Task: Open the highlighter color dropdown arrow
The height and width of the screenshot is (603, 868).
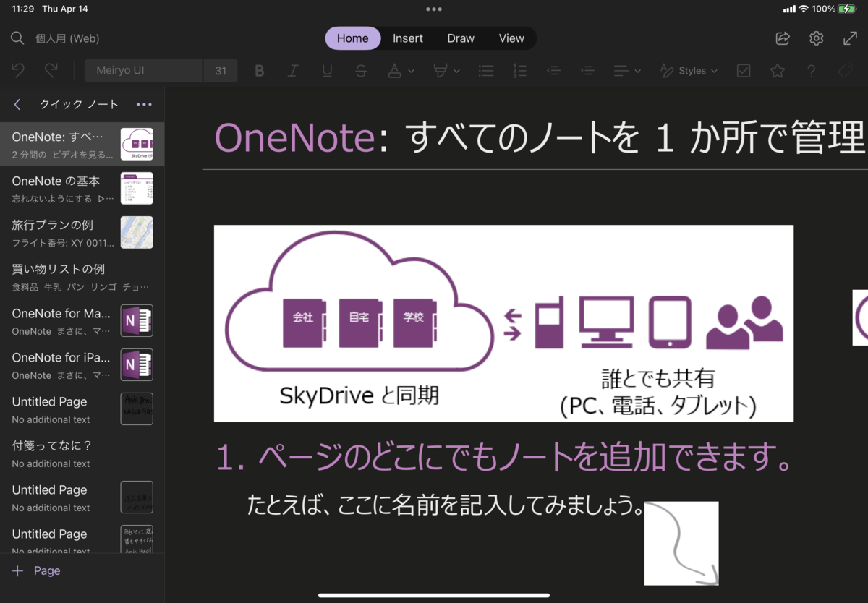Action: tap(456, 71)
